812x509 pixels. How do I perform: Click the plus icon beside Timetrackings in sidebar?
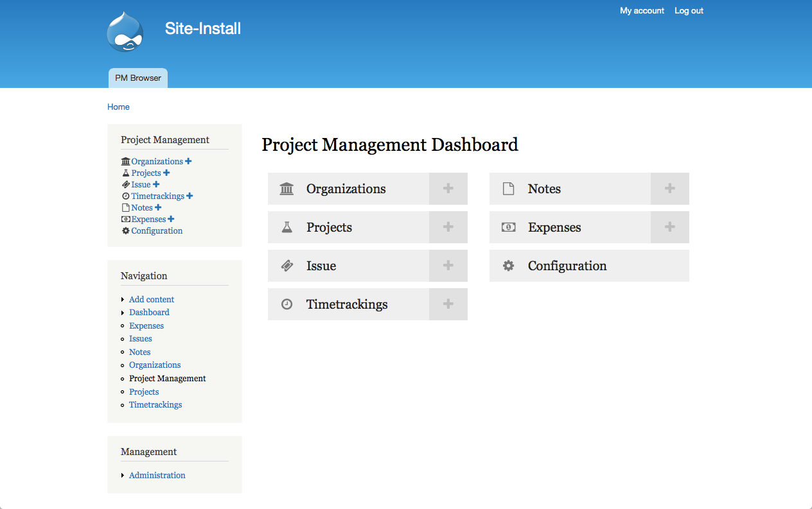[x=190, y=196]
